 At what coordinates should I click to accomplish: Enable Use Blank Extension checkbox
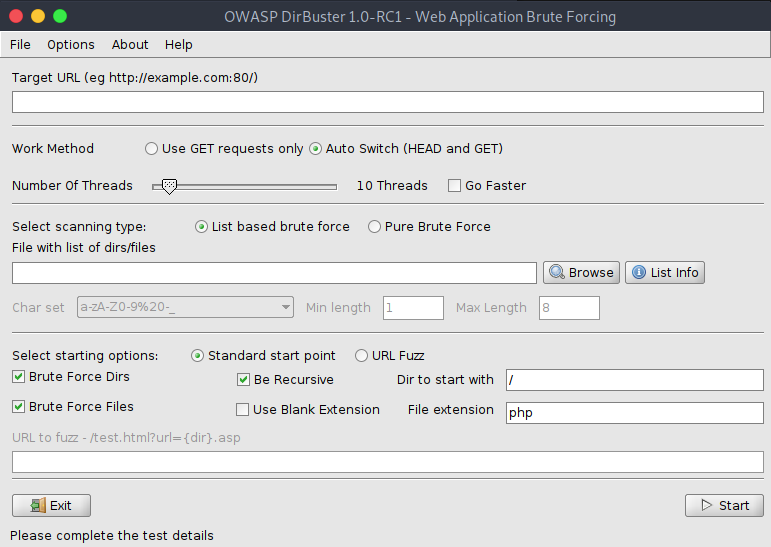pyautogui.click(x=242, y=410)
